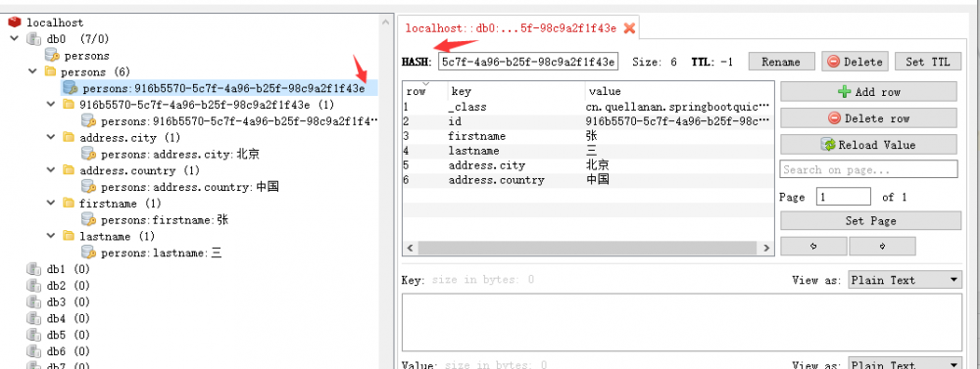This screenshot has width=980, height=369.
Task: Click the db2 database icon
Action: 33,286
